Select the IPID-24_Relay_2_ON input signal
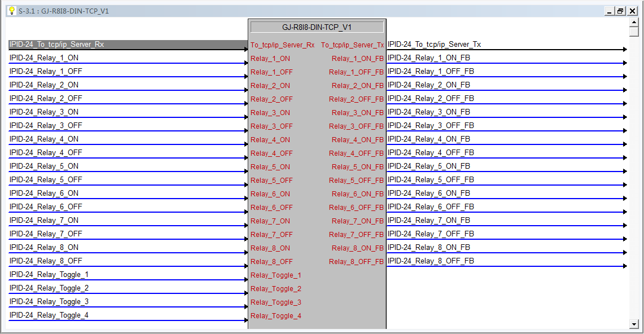644x334 pixels. coord(128,85)
